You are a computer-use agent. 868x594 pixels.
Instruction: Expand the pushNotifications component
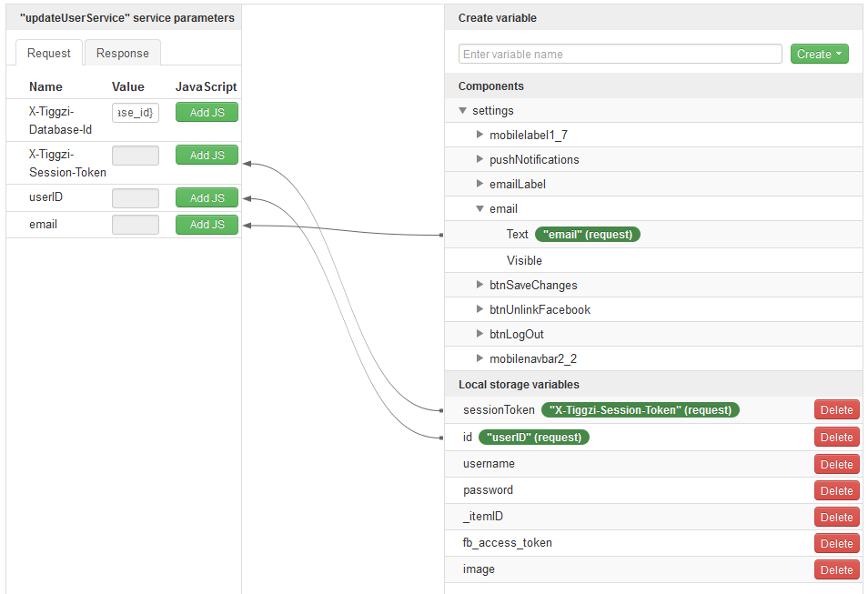click(x=480, y=159)
